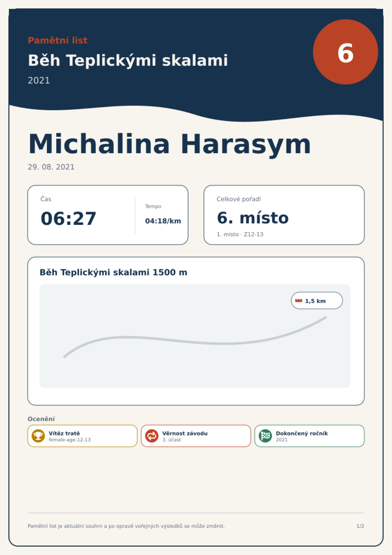This screenshot has height=555, width=392.
Task: Select the Věrnost závodu award badge
Action: pyautogui.click(x=196, y=436)
